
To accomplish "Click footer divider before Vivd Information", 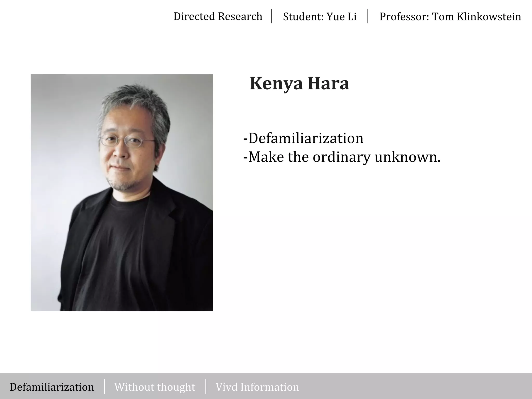I will [x=206, y=387].
